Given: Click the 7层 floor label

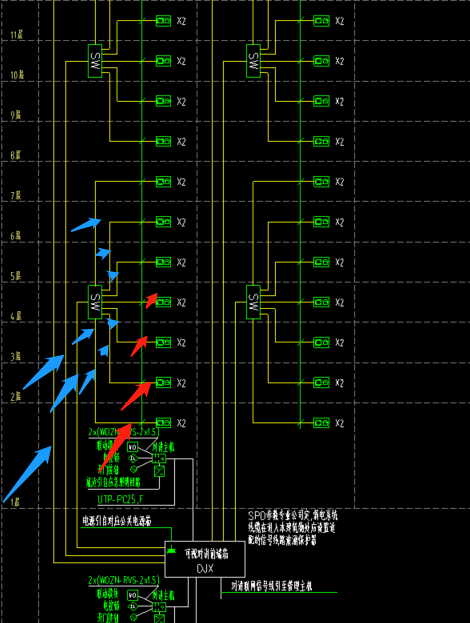Looking at the screenshot, I should click(x=15, y=195).
